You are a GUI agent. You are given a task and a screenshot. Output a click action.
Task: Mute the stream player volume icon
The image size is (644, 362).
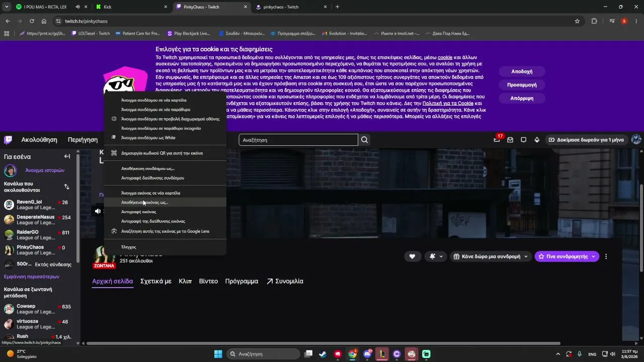click(x=98, y=211)
